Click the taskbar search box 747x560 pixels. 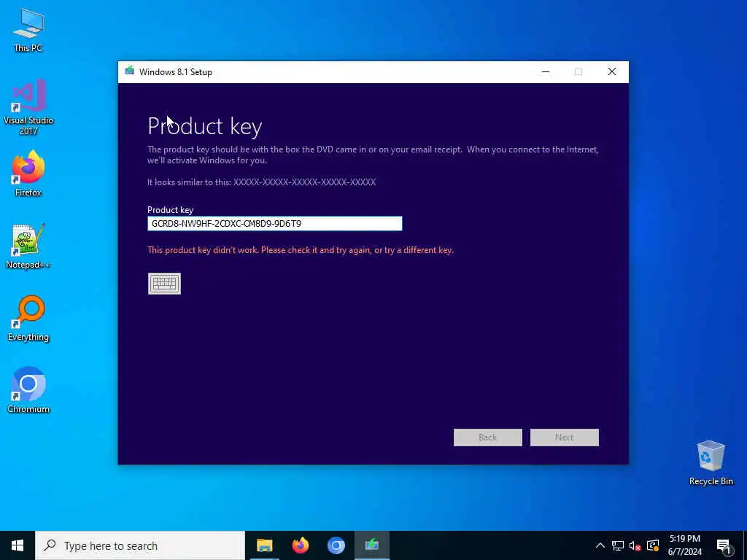click(x=140, y=545)
